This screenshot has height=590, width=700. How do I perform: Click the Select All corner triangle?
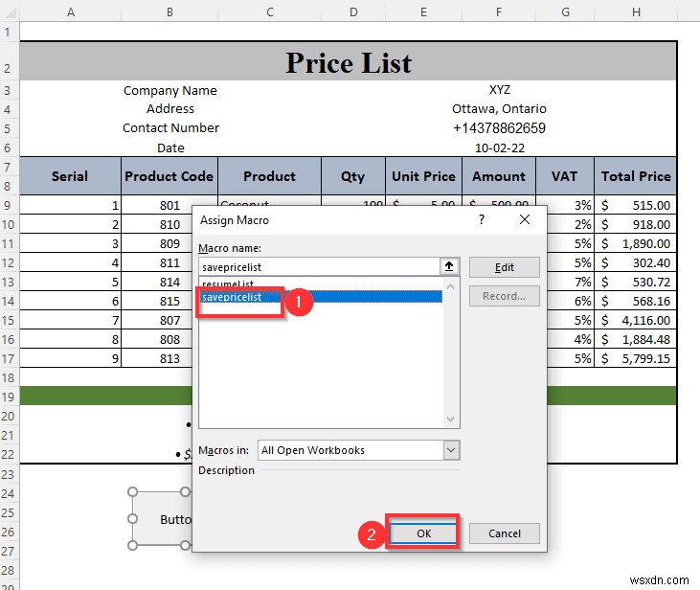point(10,12)
